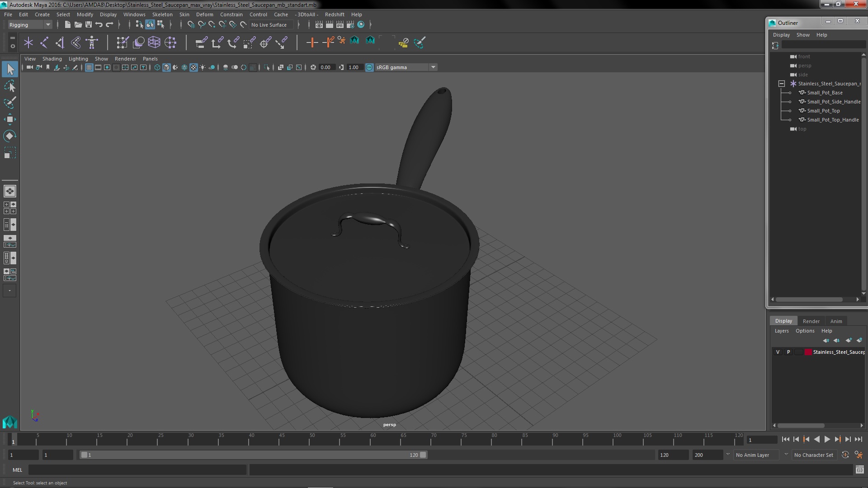This screenshot has height=488, width=868.
Task: Click the No Live Surface button
Action: click(x=269, y=25)
